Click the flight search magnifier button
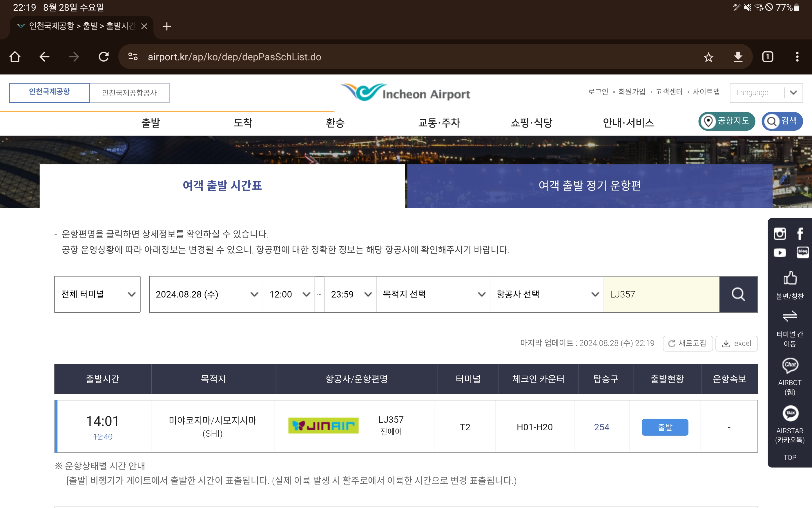The width and height of the screenshot is (812, 508). (738, 294)
